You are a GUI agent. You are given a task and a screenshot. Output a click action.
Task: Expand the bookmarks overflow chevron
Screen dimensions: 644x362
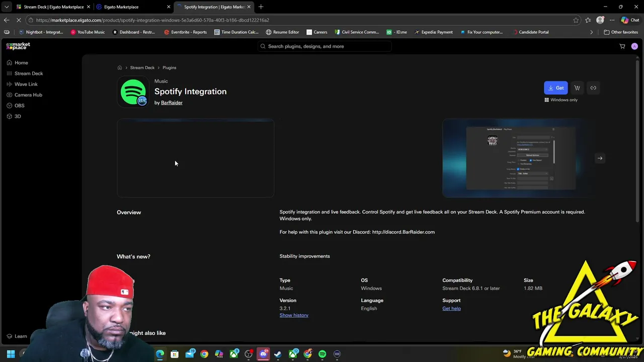[x=592, y=32]
